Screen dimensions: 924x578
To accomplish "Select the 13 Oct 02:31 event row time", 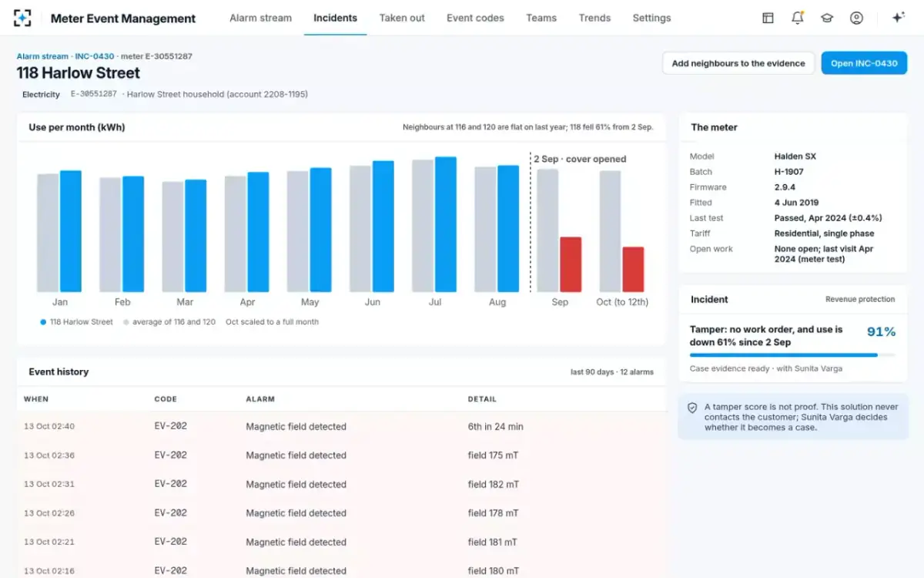I will point(49,484).
